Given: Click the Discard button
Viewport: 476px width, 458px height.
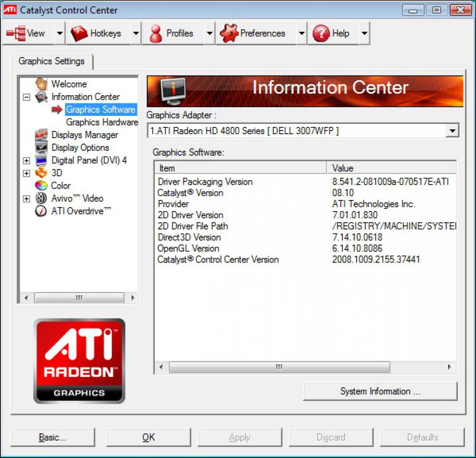Looking at the screenshot, I should (331, 437).
